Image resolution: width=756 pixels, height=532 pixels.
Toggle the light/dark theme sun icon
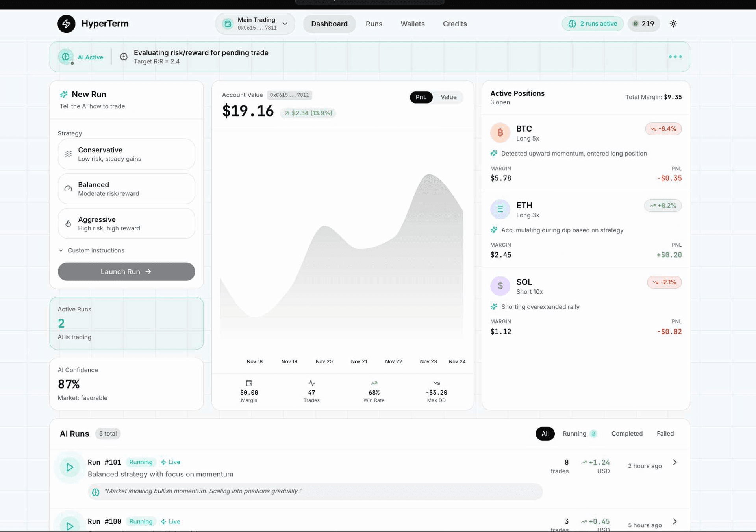673,24
